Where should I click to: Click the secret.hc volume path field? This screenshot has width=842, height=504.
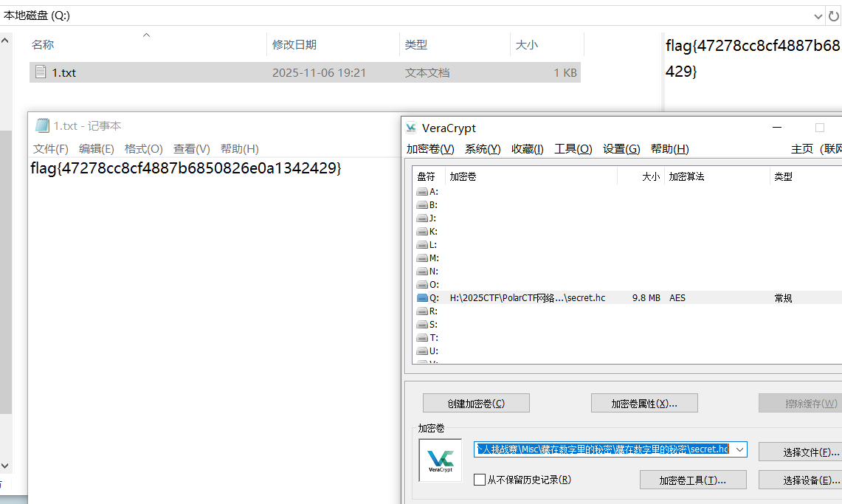pyautogui.click(x=604, y=449)
